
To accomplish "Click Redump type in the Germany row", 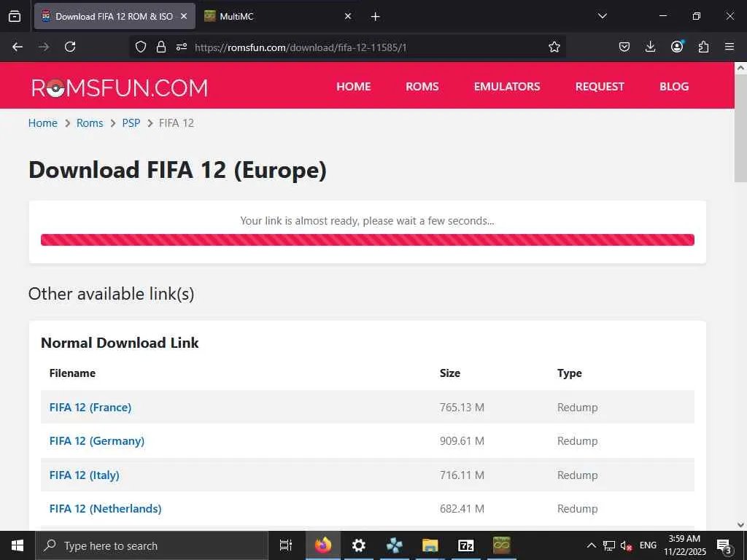I will click(578, 441).
